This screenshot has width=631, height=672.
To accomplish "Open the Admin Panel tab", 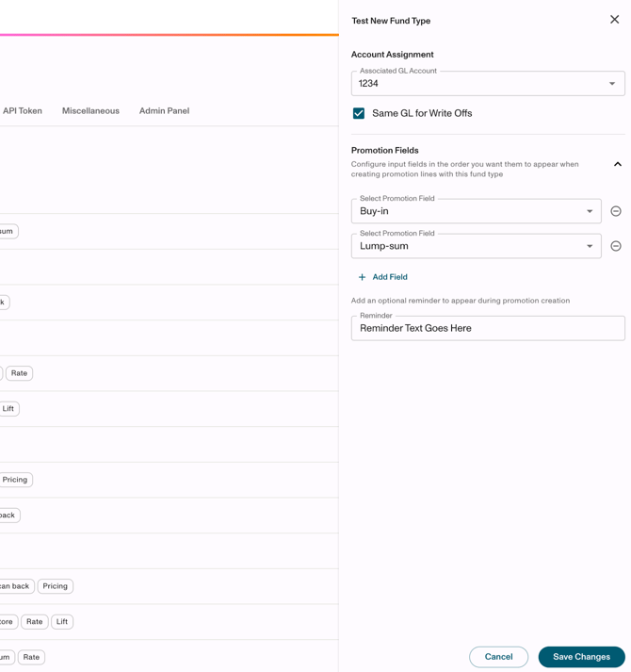I will (164, 111).
